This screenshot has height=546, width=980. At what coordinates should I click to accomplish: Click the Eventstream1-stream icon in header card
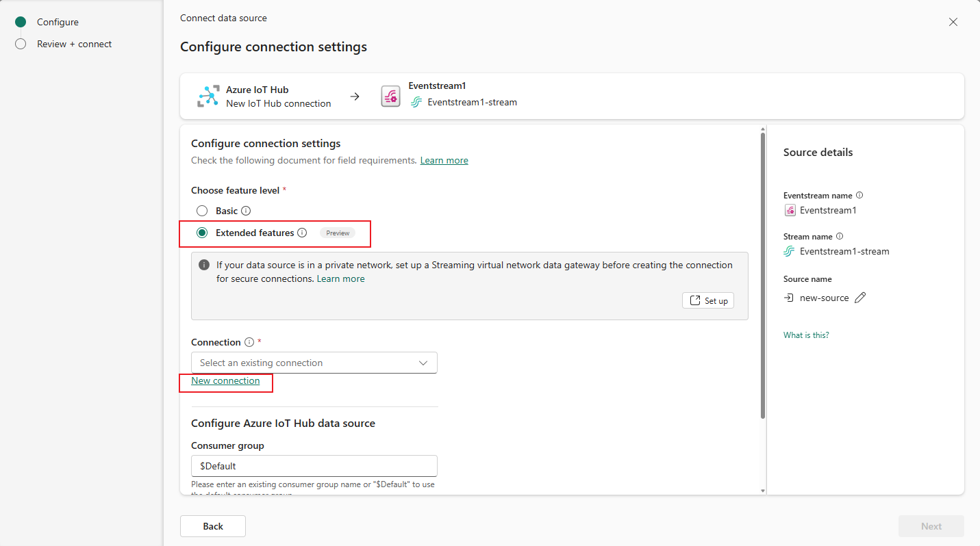[x=416, y=103]
